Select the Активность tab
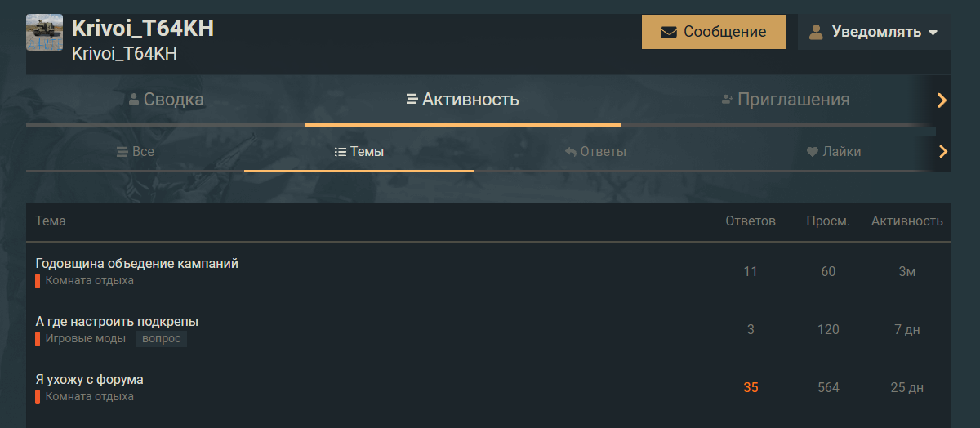This screenshot has width=980, height=428. [462, 100]
